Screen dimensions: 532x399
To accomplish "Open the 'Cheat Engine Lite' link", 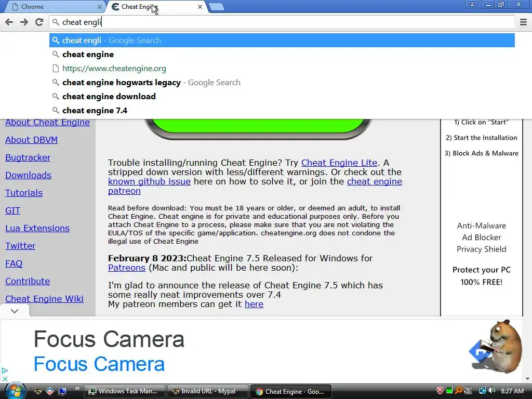I will coord(339,163).
